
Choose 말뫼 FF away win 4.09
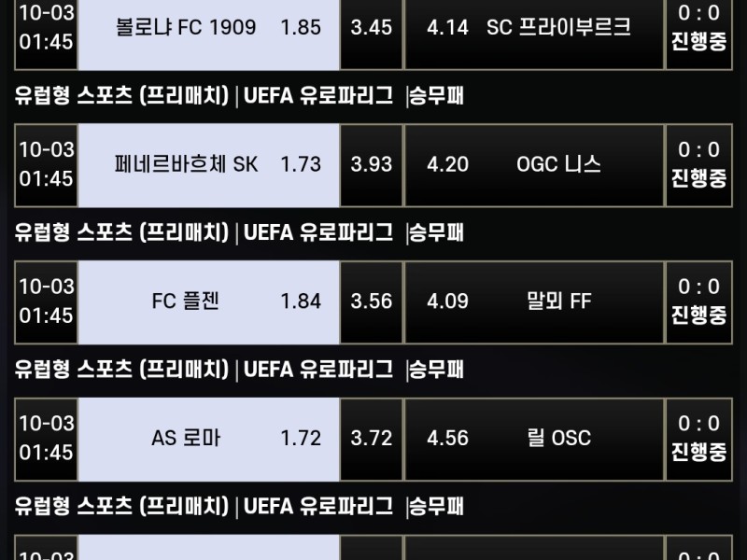point(532,301)
